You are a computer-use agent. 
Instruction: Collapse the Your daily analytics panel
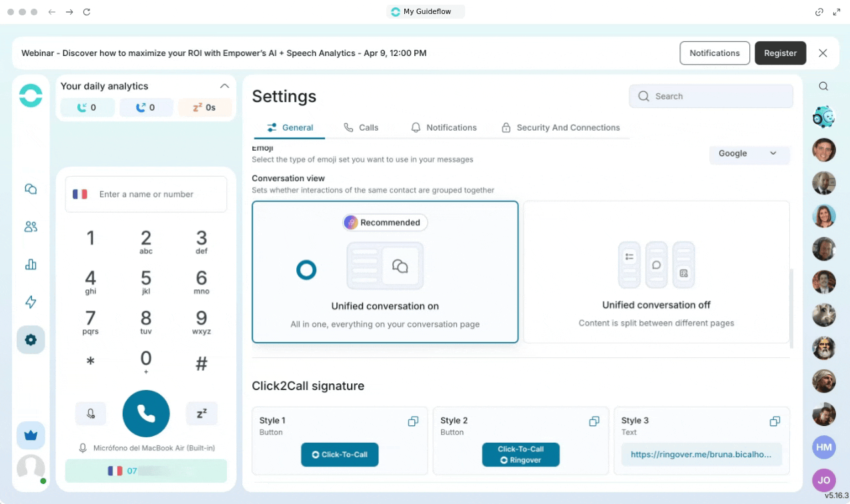(x=224, y=86)
